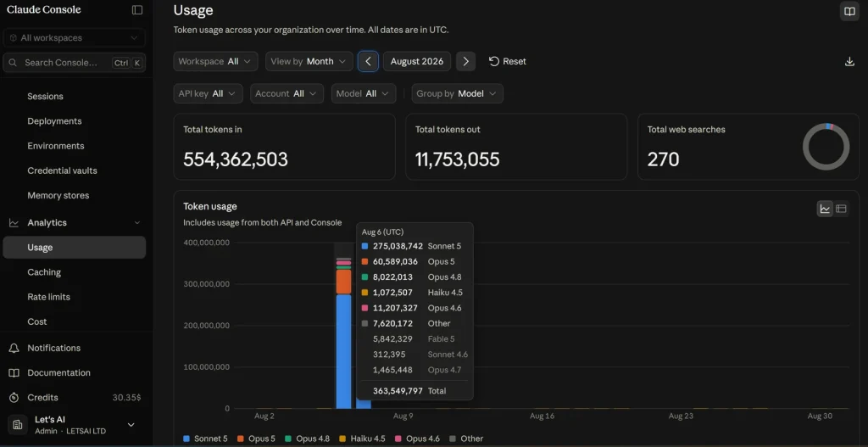Expand the Let's AI organization switcher chevron

click(x=131, y=425)
